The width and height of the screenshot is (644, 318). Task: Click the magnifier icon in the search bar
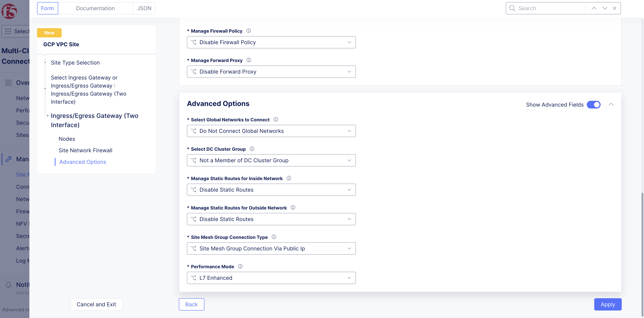[x=512, y=8]
